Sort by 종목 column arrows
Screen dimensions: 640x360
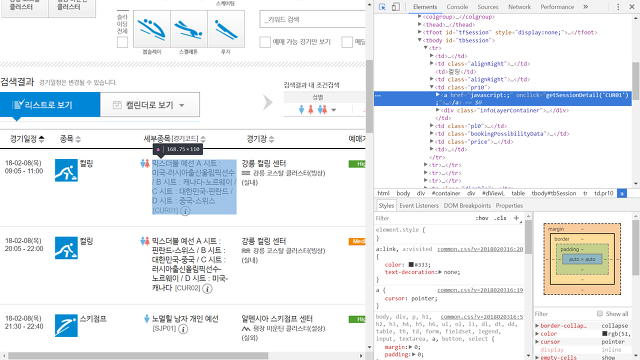(x=78, y=139)
